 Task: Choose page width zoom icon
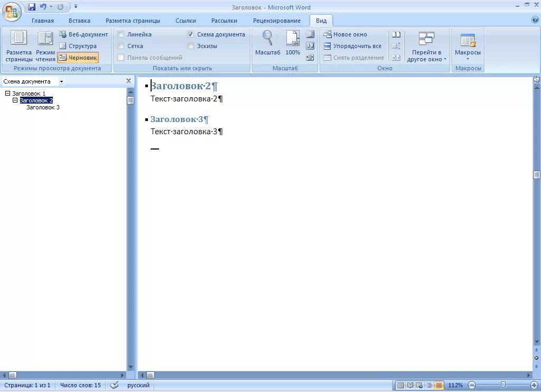310,57
